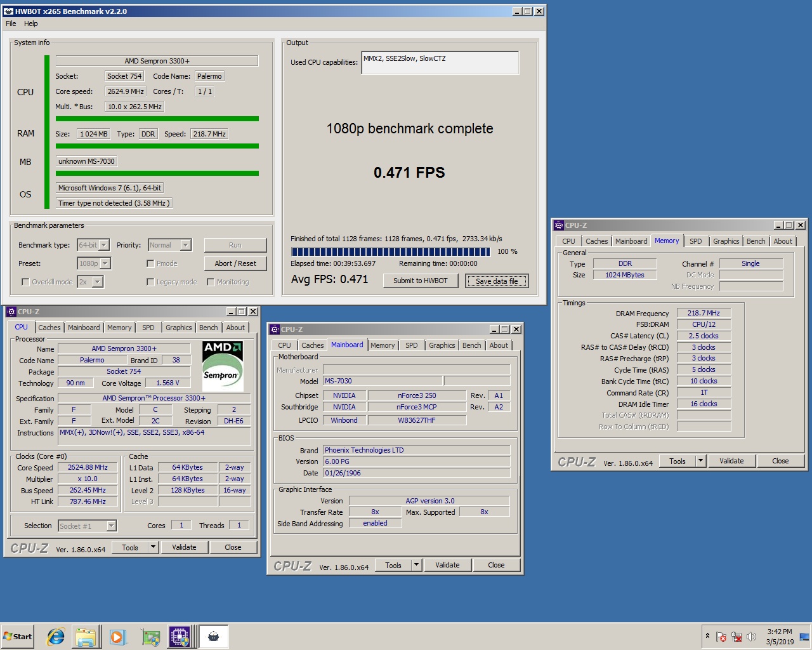This screenshot has width=812, height=650.
Task: Click Side Band Addressing enabled value
Action: tap(375, 523)
